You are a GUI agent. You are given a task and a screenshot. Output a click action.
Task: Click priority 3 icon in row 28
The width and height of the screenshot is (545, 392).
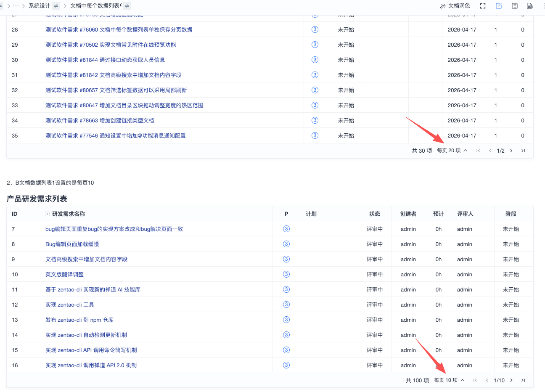[315, 29]
